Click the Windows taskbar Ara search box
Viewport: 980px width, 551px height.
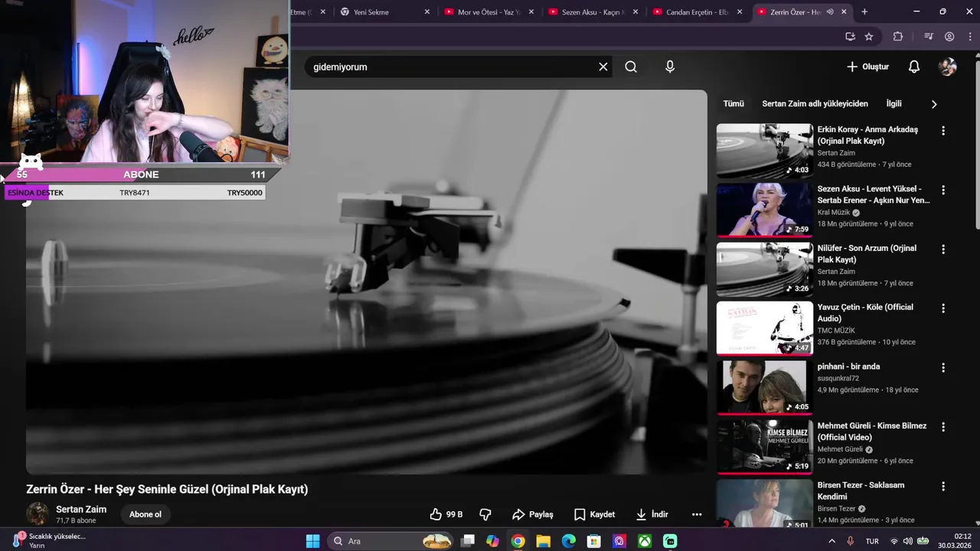coord(390,541)
